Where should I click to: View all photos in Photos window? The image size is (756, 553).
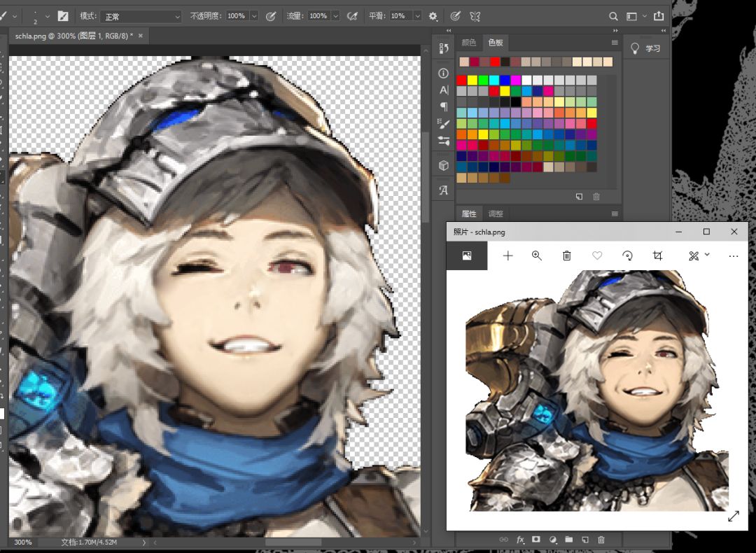pos(467,255)
